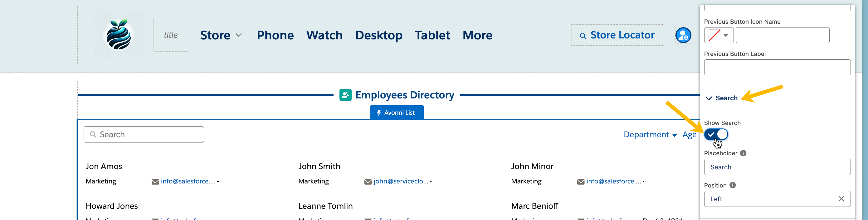Open the Phone menu item
868x220 pixels.
(x=275, y=35)
